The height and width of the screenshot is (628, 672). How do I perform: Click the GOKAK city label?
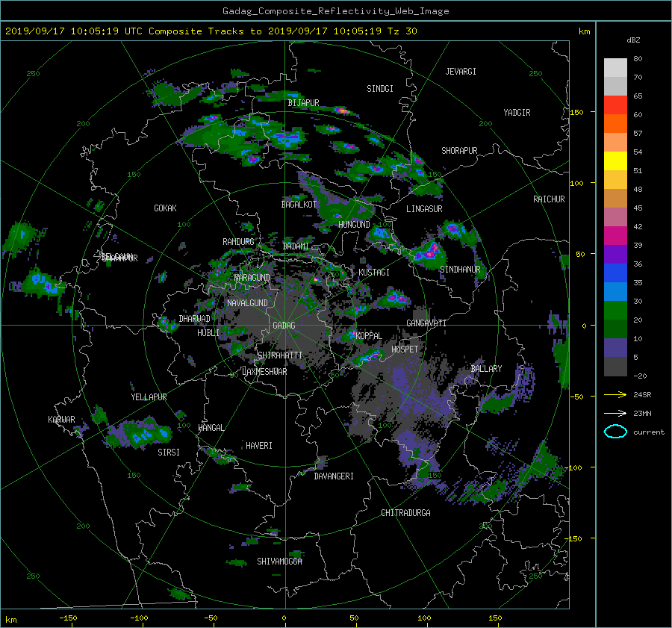click(x=166, y=208)
